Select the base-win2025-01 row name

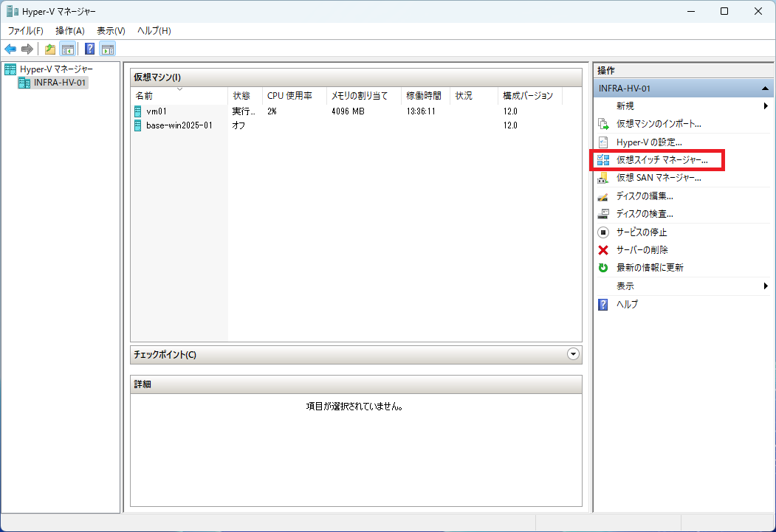click(x=179, y=125)
